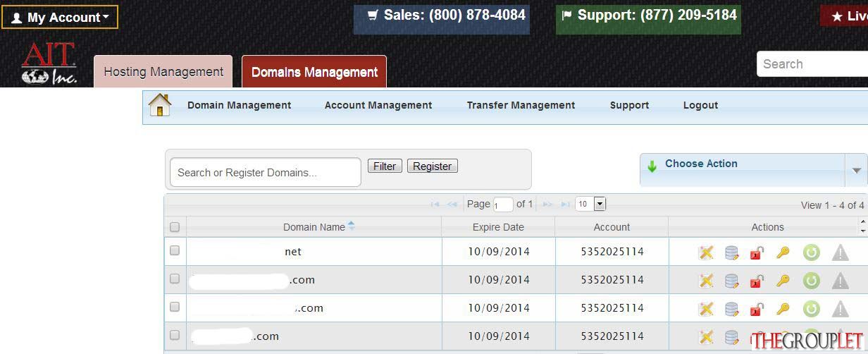The height and width of the screenshot is (354, 868).
Task: Click the sort arrows beside Domain Name
Action: [352, 226]
